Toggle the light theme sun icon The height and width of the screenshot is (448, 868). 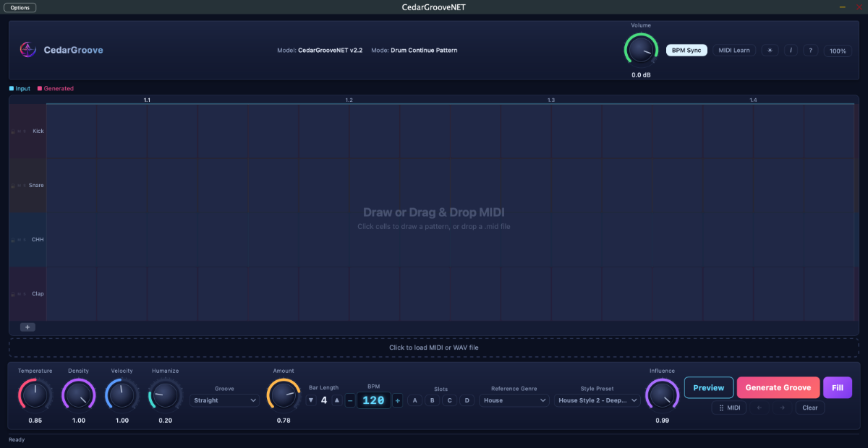(770, 51)
